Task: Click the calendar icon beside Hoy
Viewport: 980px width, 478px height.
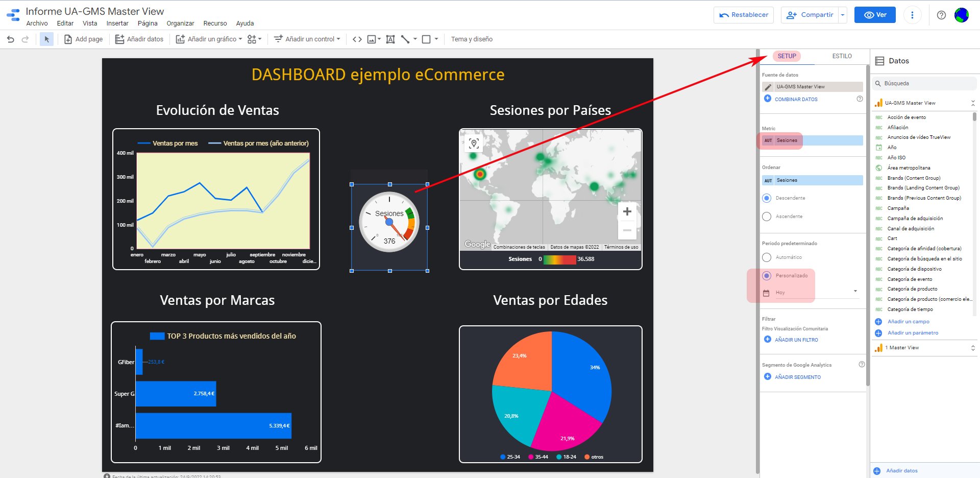Action: (766, 293)
